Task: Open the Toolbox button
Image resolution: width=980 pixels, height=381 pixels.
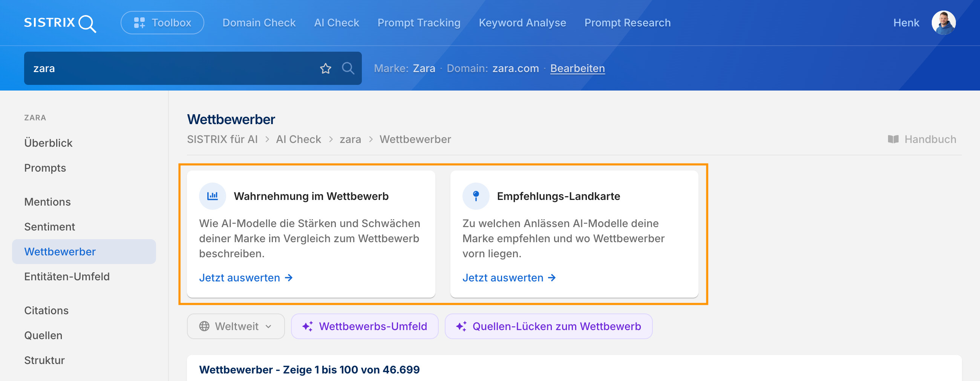Action: click(x=162, y=23)
